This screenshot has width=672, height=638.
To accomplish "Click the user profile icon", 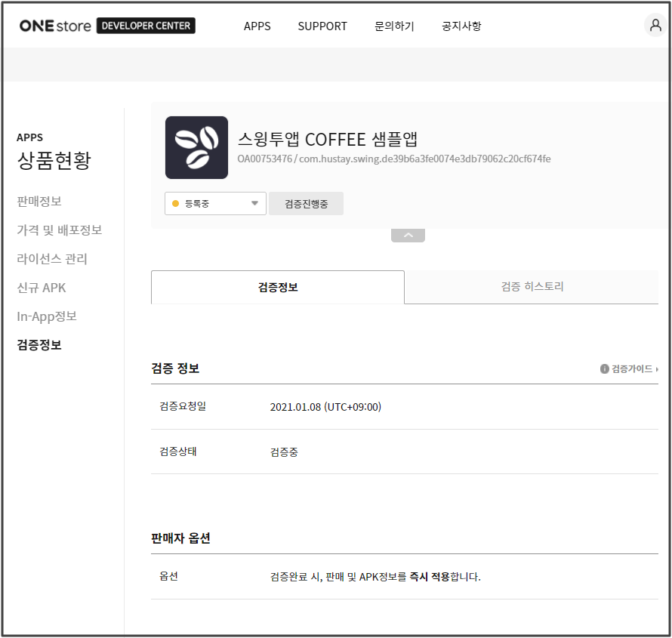I will pos(655,25).
